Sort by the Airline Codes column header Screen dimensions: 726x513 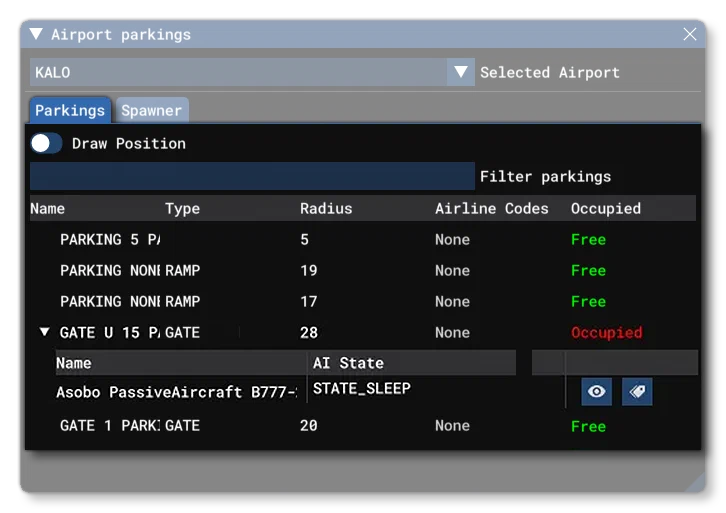click(491, 208)
